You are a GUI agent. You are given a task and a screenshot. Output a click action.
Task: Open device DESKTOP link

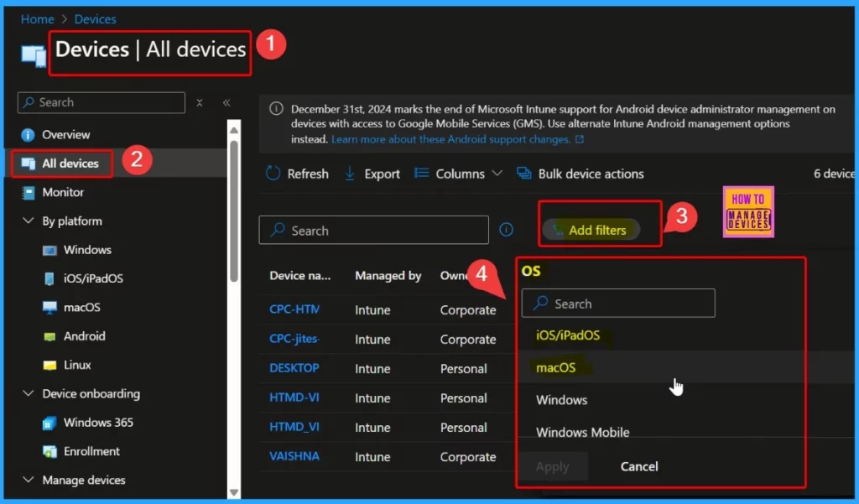(x=294, y=368)
